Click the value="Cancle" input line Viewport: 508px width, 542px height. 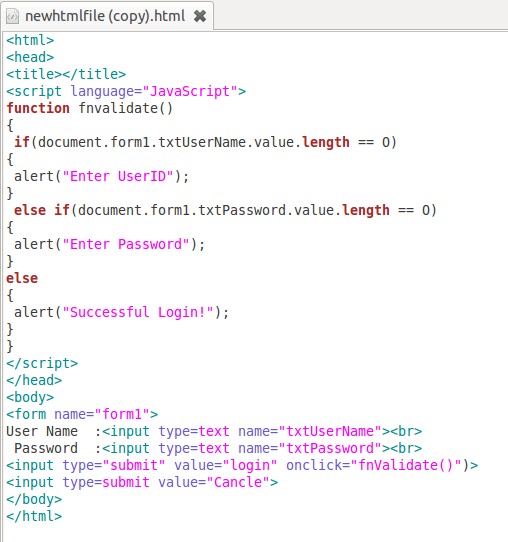142,483
